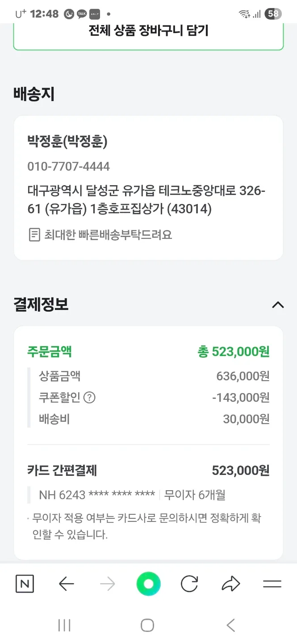This screenshot has height=644, width=297.
Task: Tap the Android home button
Action: click(x=147, y=625)
